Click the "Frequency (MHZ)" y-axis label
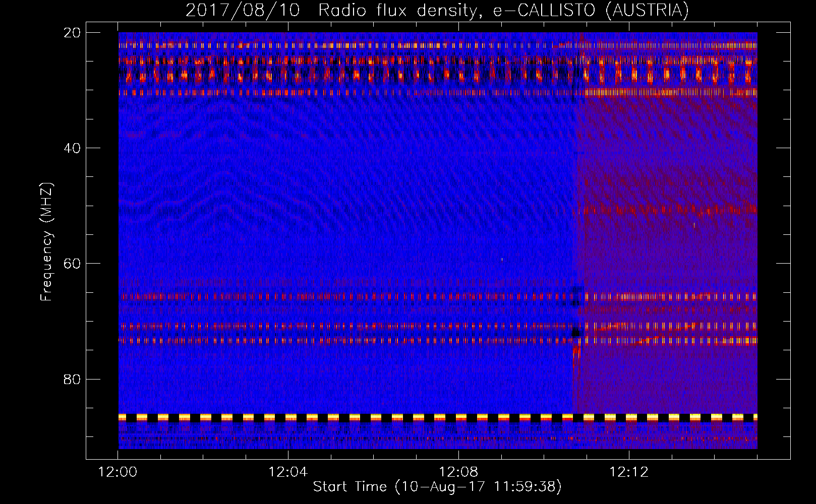 (46, 242)
